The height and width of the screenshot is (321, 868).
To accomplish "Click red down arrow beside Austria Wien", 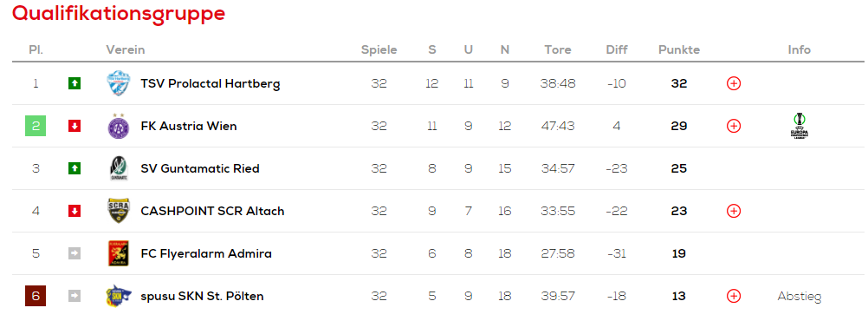I will click(x=74, y=126).
